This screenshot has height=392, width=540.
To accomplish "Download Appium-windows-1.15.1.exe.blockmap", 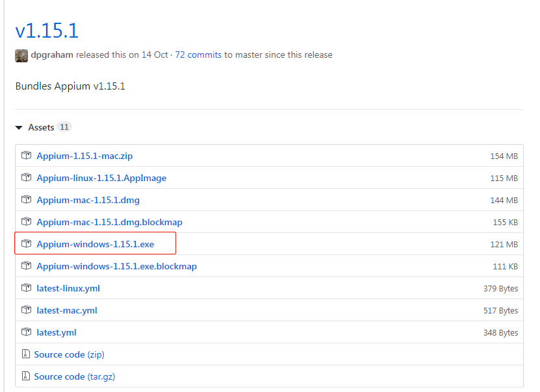I will 117,267.
